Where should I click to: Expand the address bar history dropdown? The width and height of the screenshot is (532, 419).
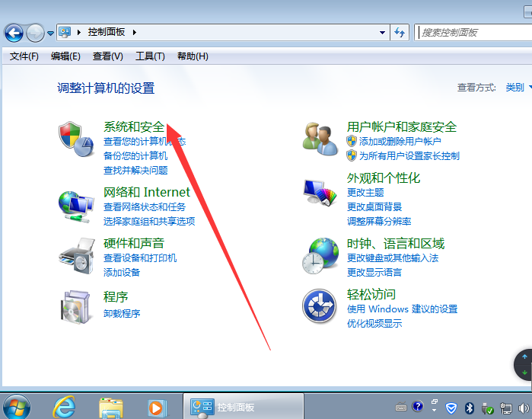pos(382,33)
